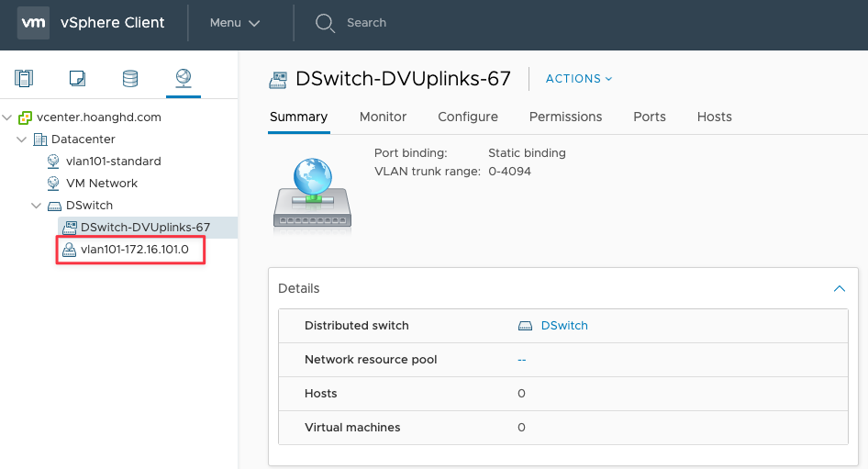Open the ACTIONS dropdown
This screenshot has width=868, height=469.
coord(579,79)
